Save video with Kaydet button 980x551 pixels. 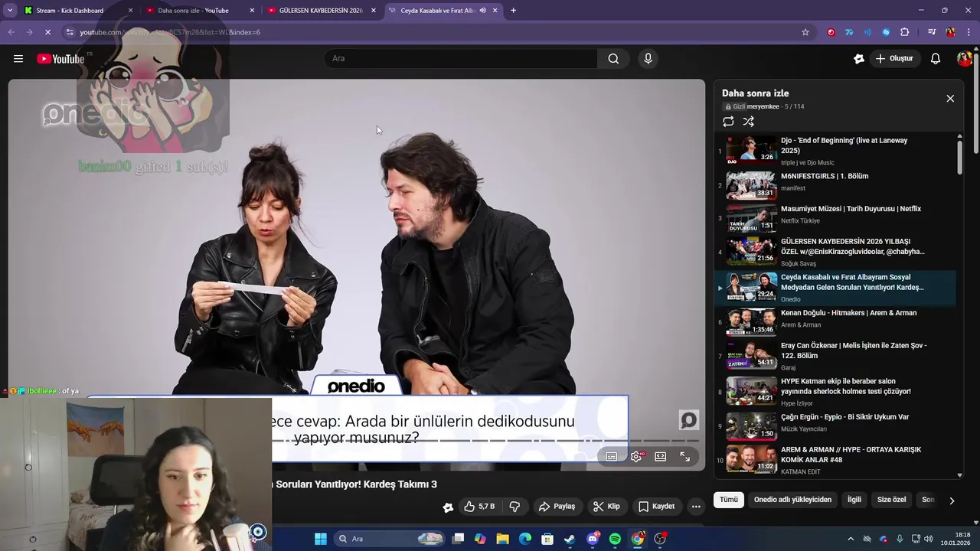[x=657, y=507]
